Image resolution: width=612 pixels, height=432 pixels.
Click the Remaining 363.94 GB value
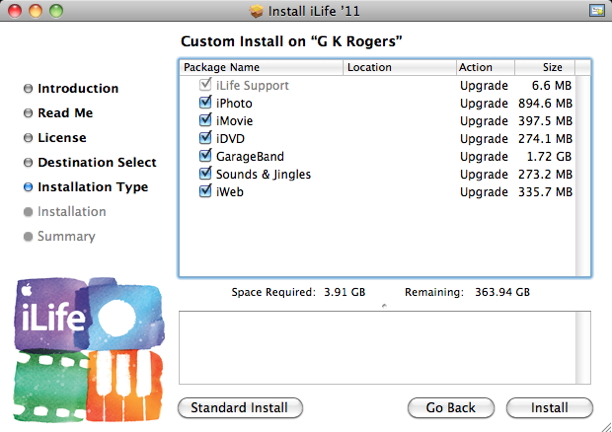click(x=502, y=292)
